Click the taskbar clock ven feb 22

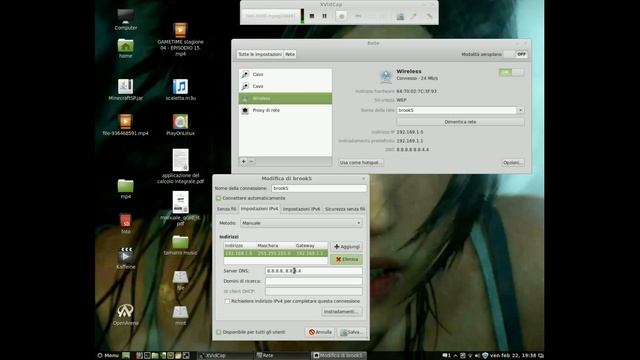(513, 356)
